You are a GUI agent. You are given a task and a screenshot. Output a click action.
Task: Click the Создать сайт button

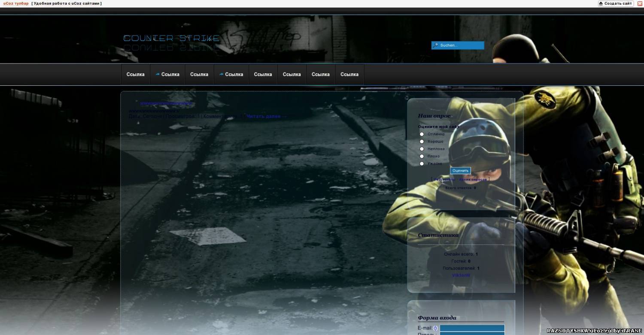pos(616,3)
